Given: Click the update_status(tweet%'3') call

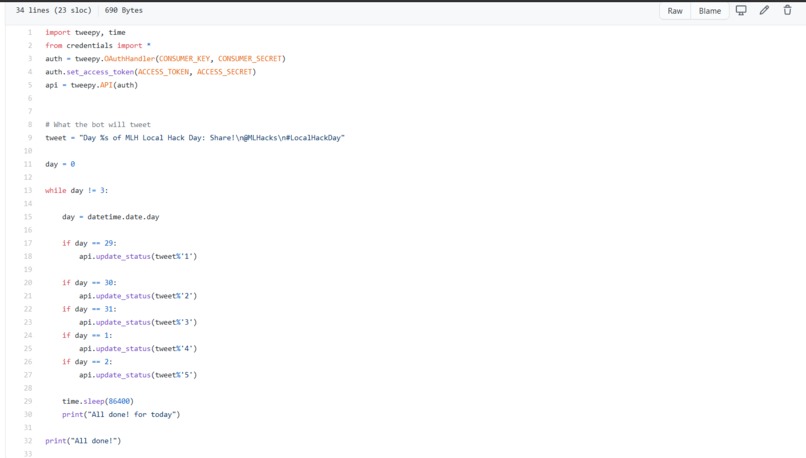Looking at the screenshot, I should [138, 322].
